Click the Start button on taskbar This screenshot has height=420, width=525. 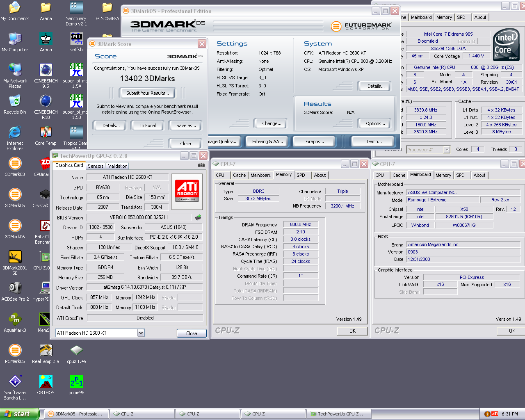tap(20, 414)
